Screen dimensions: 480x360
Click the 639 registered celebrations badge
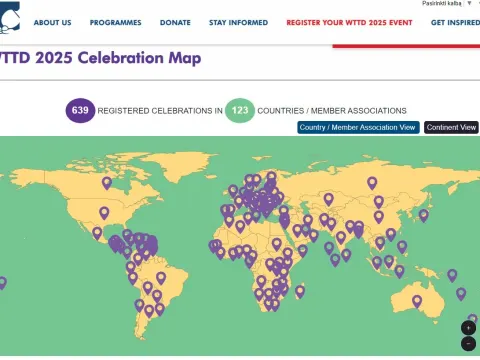tap(80, 110)
